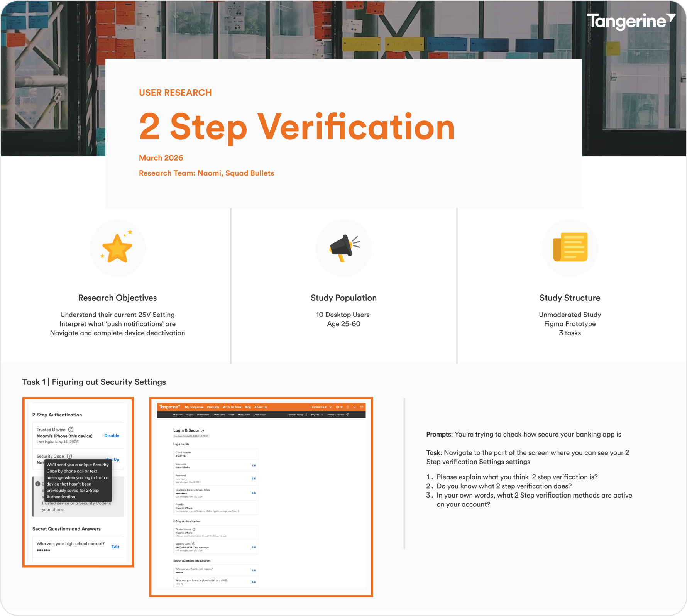Viewport: 687px width, 616px height.
Task: Click Edit beside the Password field
Action: [254, 479]
